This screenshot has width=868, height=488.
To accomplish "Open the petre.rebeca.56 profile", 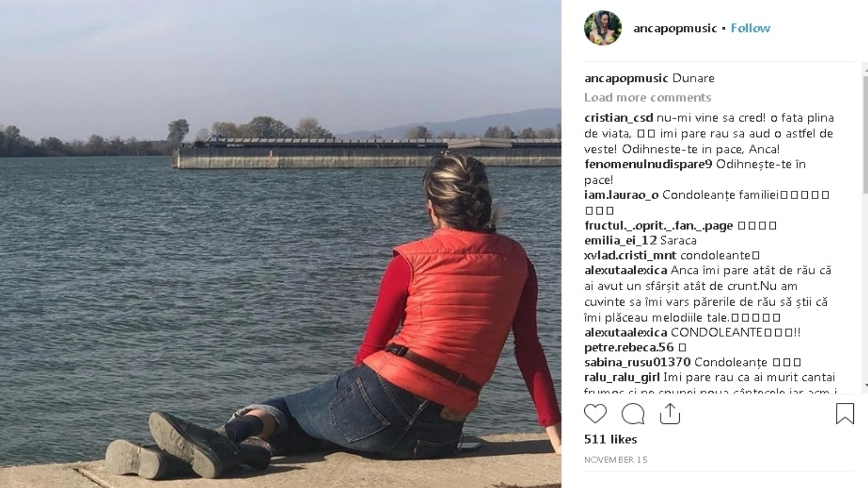I will [629, 347].
